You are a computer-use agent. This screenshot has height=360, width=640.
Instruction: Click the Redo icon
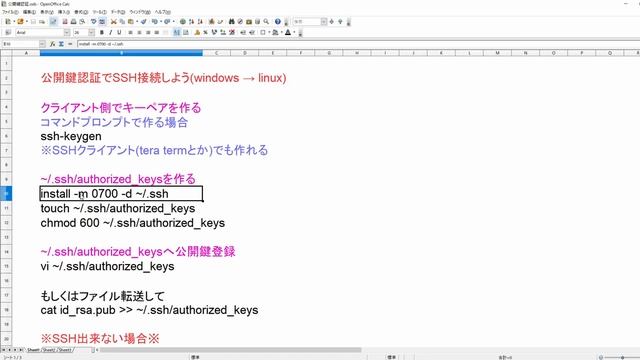coord(167,22)
